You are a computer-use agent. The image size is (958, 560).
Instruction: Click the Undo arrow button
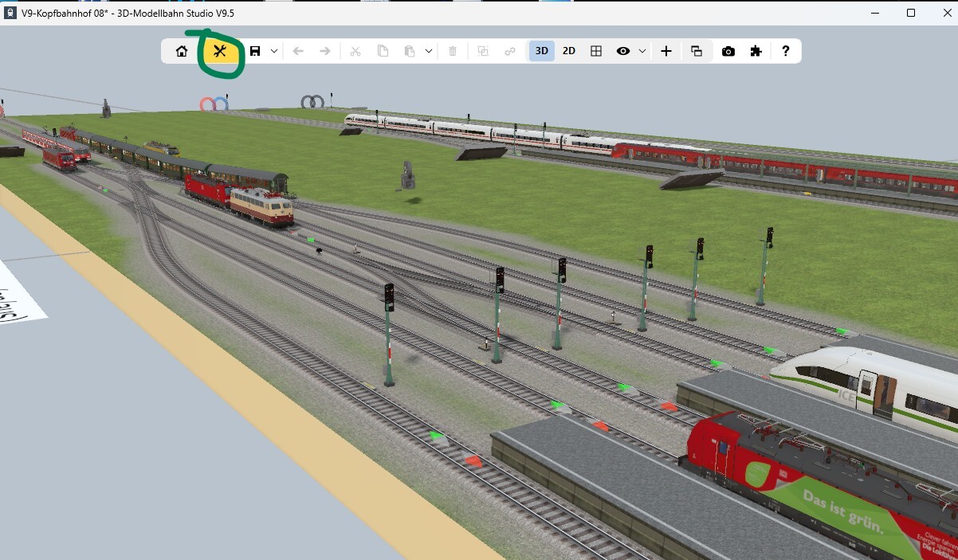click(297, 50)
